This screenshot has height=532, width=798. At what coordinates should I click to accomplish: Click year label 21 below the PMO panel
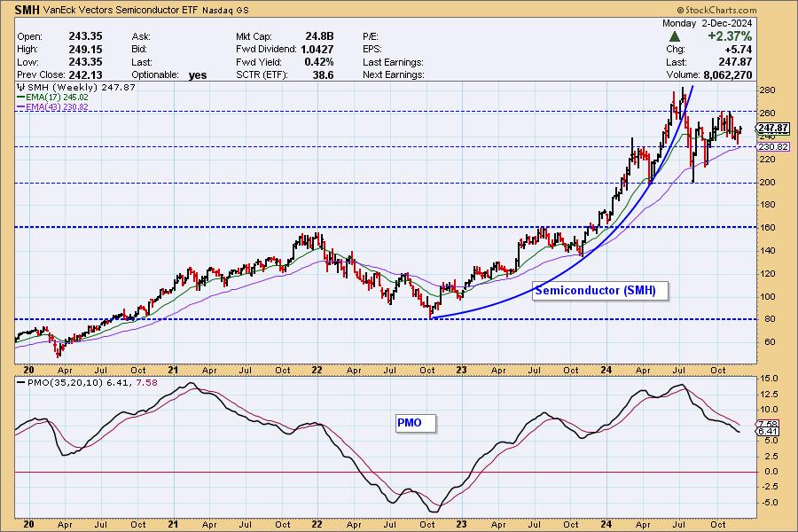173,524
